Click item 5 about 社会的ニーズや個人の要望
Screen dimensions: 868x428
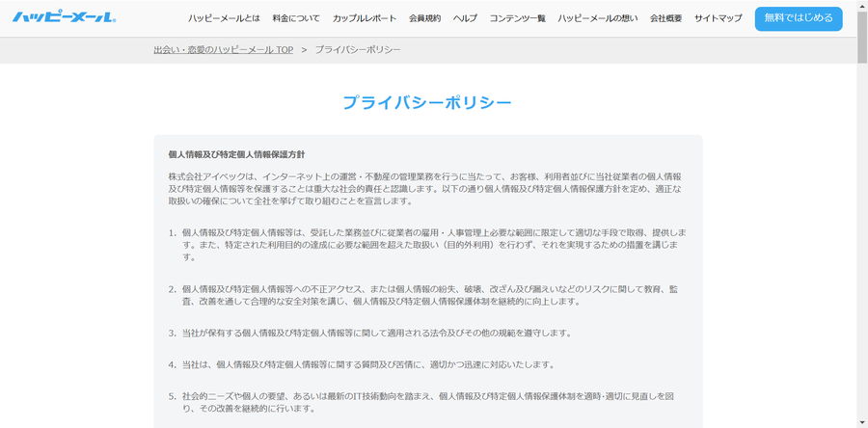(428, 403)
